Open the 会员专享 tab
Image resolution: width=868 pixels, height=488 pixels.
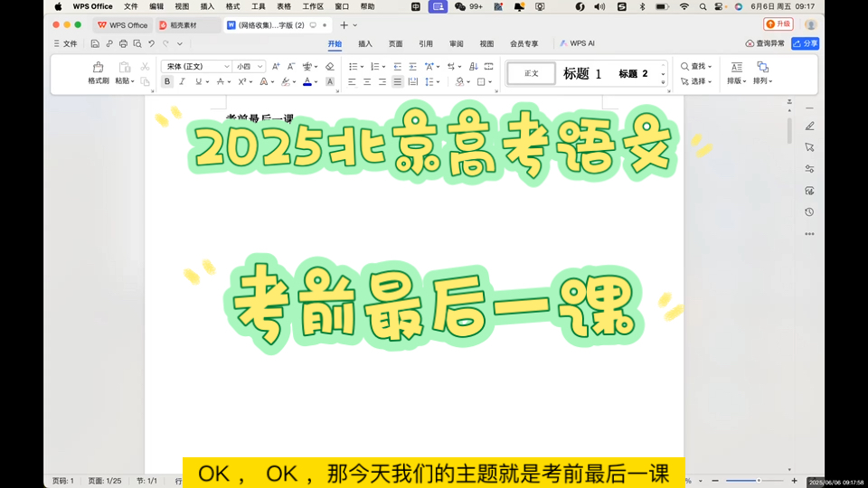(524, 43)
